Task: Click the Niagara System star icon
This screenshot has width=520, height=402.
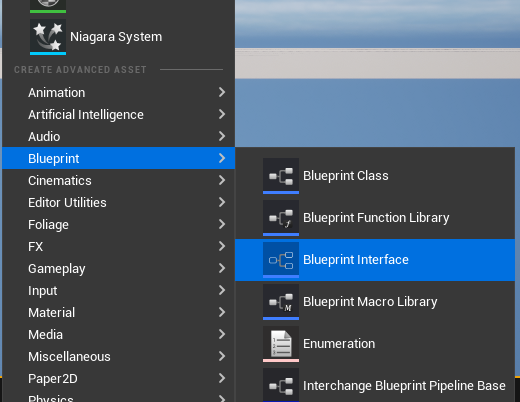Action: (48, 37)
